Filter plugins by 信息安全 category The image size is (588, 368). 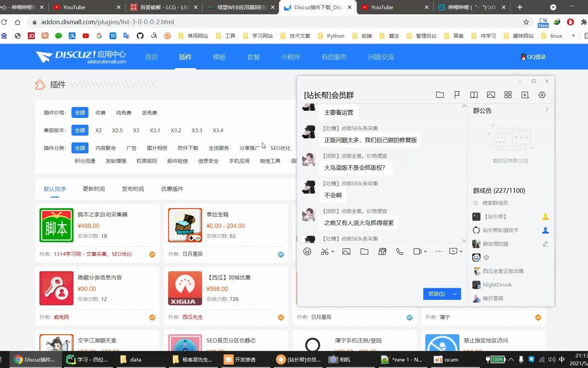coord(208,161)
